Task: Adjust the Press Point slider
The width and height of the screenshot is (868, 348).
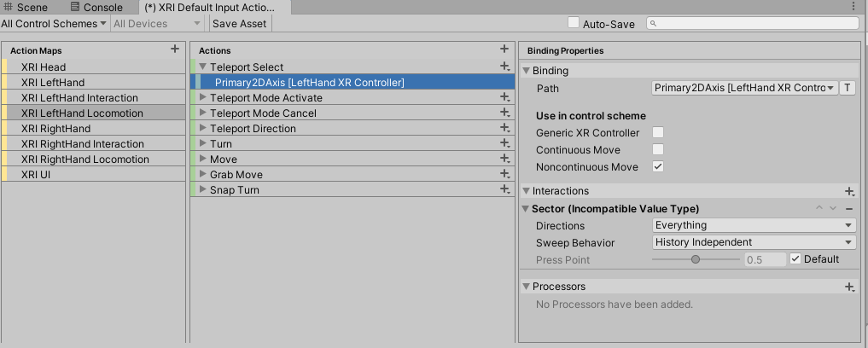Action: point(696,259)
